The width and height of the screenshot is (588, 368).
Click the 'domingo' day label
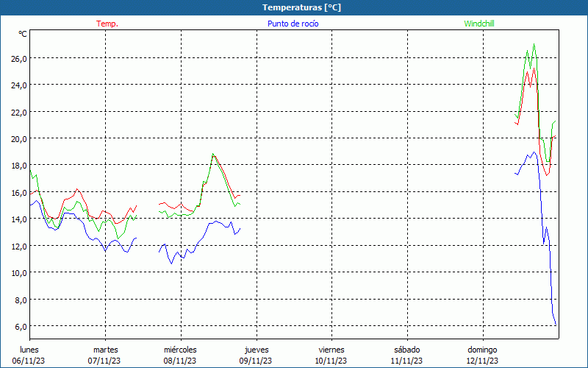coord(482,350)
